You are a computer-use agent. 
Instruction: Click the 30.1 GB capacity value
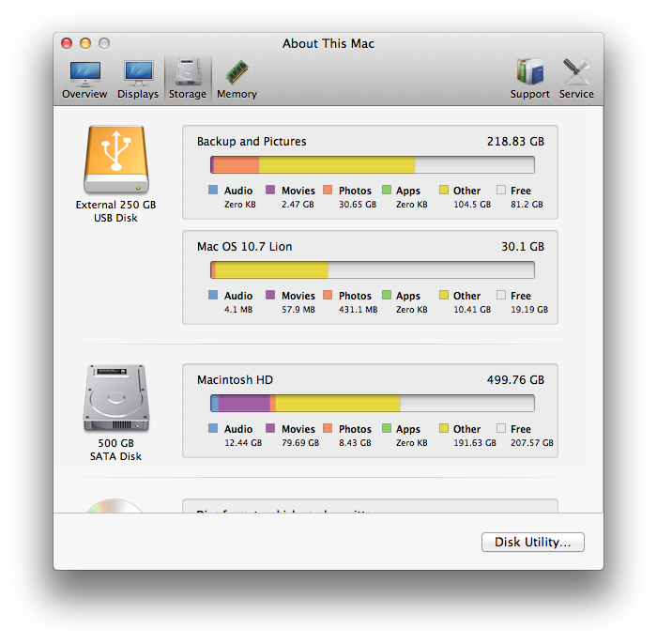523,247
